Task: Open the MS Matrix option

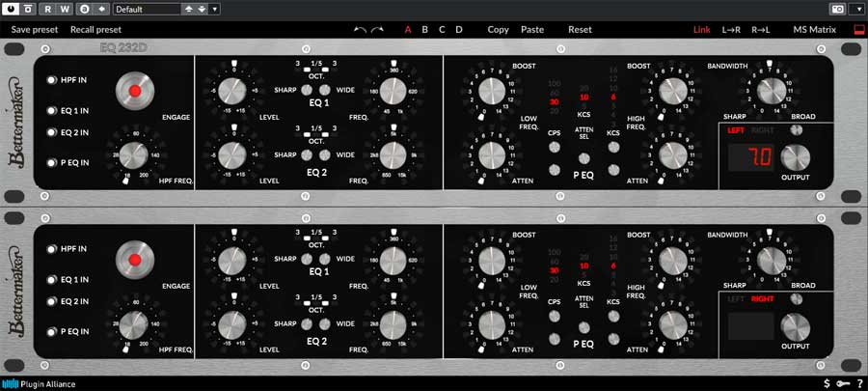Action: pos(815,30)
